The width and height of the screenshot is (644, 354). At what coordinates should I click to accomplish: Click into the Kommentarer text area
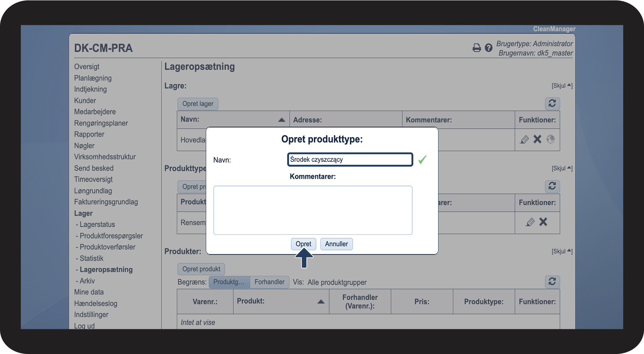(x=313, y=210)
